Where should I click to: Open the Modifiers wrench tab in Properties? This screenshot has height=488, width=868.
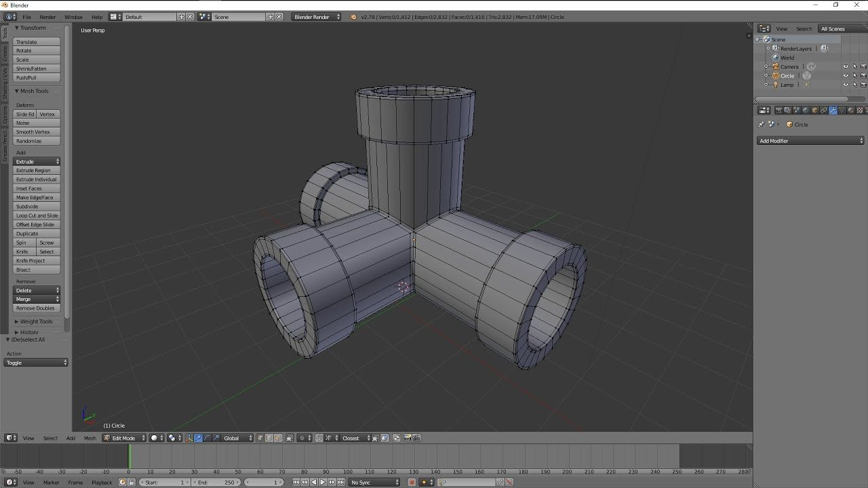point(833,110)
